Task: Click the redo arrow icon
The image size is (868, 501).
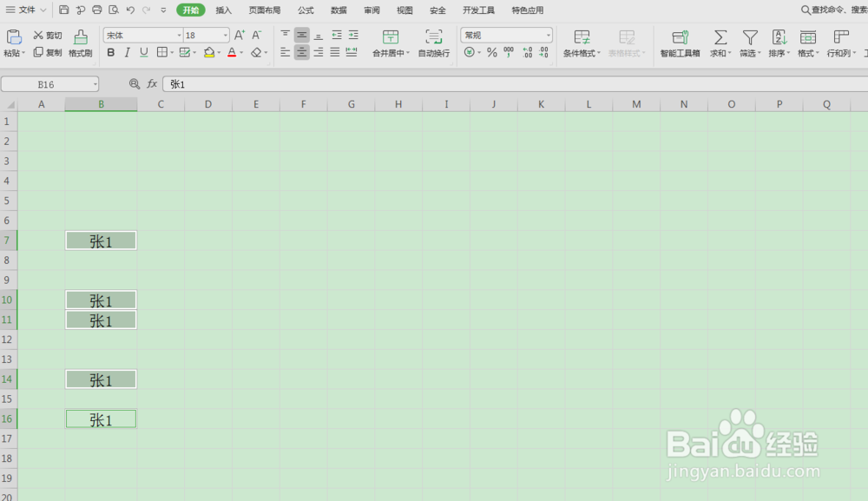Action: 146,10
